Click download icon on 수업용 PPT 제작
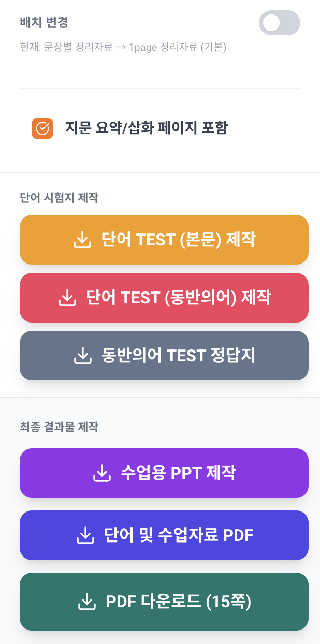 101,473
